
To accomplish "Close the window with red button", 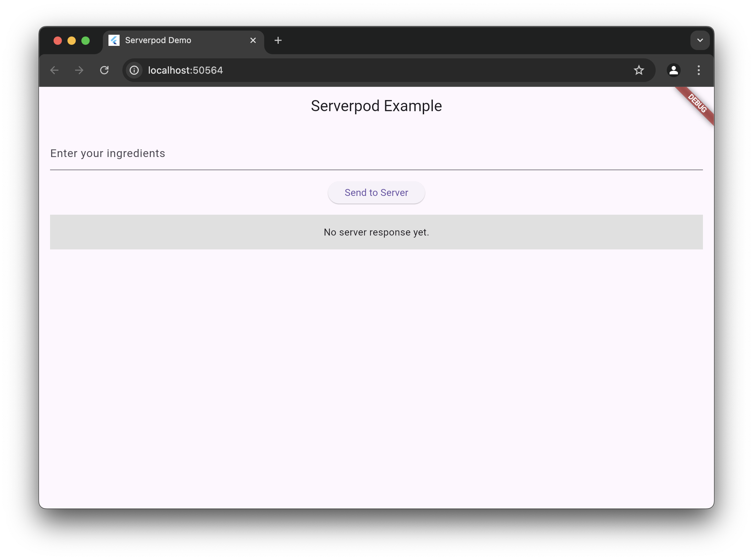I will pyautogui.click(x=58, y=41).
